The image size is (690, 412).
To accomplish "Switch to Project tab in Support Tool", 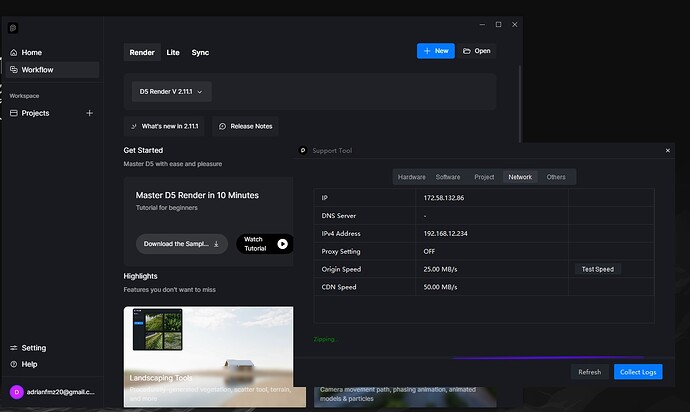I will 484,177.
